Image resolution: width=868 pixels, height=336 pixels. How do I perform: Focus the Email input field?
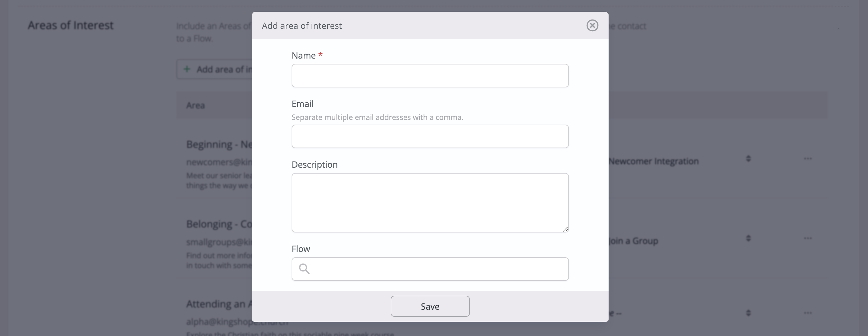[x=430, y=136]
